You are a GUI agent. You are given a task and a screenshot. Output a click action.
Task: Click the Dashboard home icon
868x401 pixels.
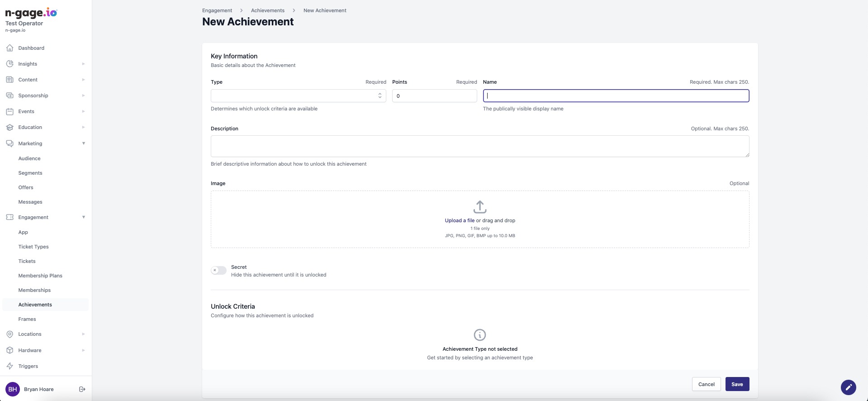(x=9, y=48)
